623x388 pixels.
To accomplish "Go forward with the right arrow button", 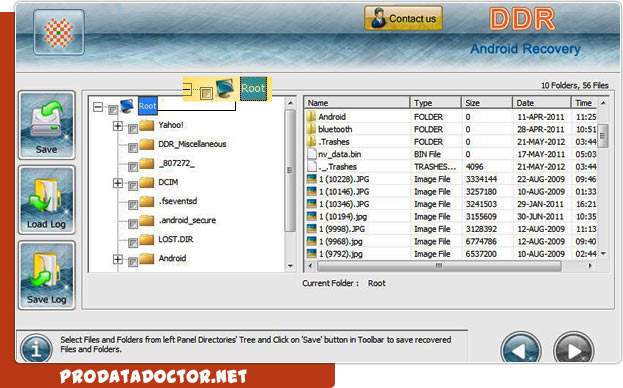I will (x=573, y=348).
